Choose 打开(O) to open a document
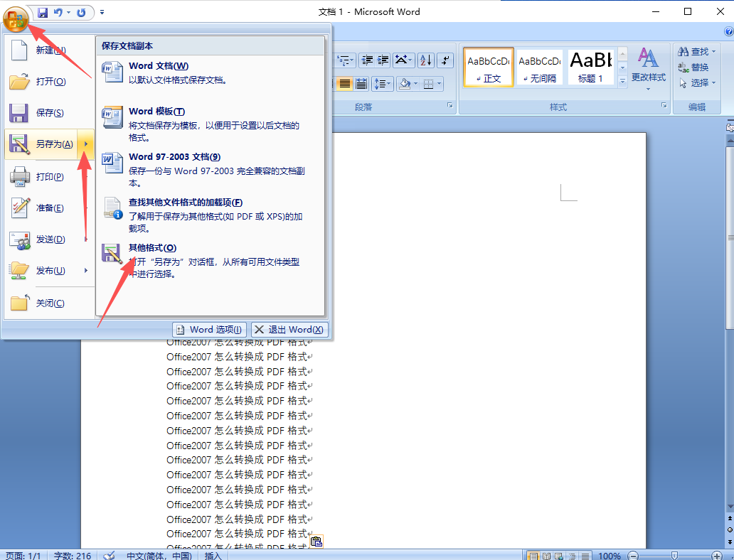This screenshot has height=560, width=734. [49, 82]
